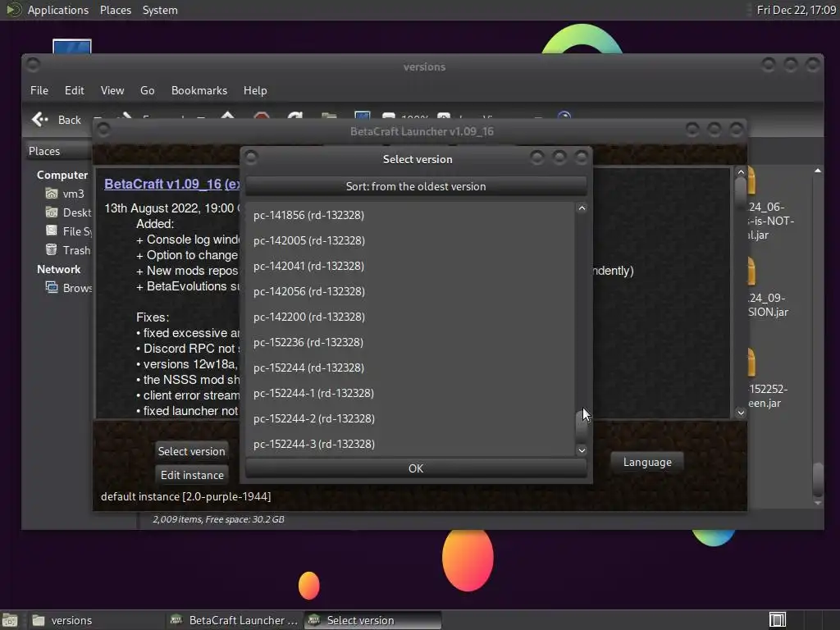Click default instance 2.0-purple-1944 label
This screenshot has width=840, height=630.
[x=186, y=496]
